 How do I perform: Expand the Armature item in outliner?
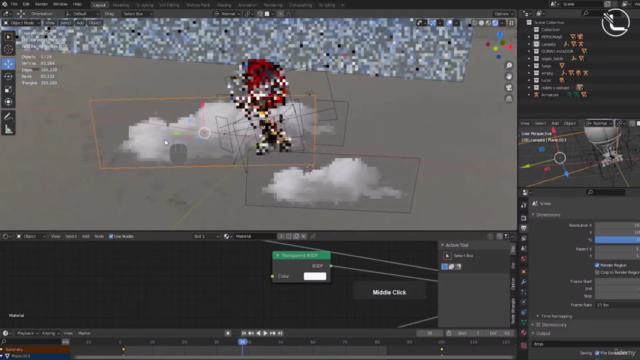[529, 95]
